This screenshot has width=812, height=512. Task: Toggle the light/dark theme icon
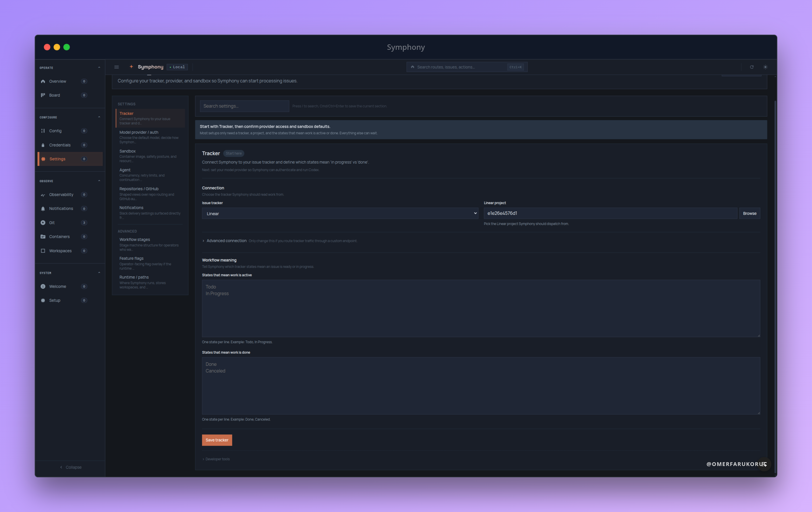click(x=765, y=67)
